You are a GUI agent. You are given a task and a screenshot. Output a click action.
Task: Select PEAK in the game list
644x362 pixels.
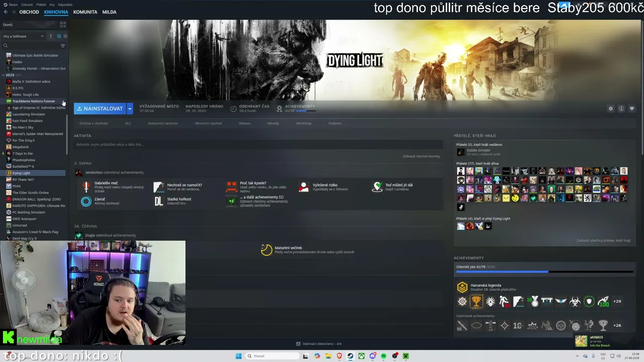tap(17, 186)
